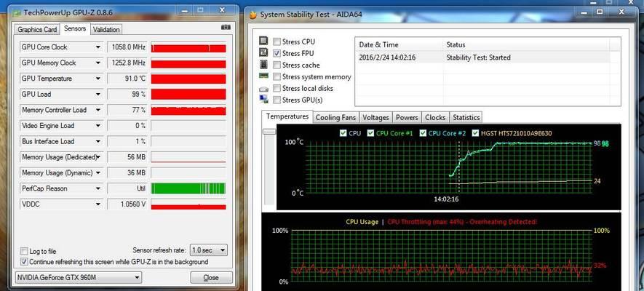
Task: Click the disk icon beside Stress local disks
Action: [263, 88]
